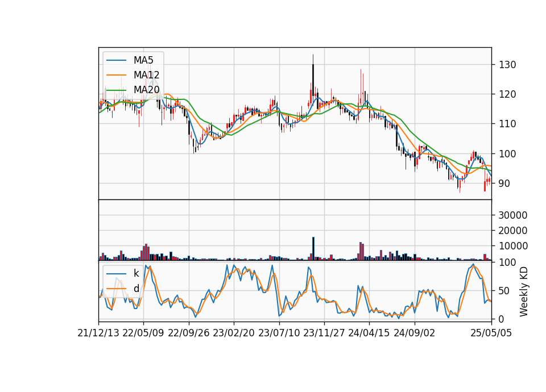Click the 120 price axis label
Screen dimensions: 546x392
(507, 94)
